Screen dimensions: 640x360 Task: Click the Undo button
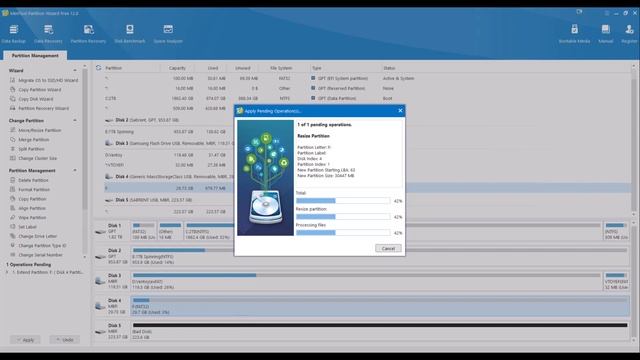pos(64,340)
